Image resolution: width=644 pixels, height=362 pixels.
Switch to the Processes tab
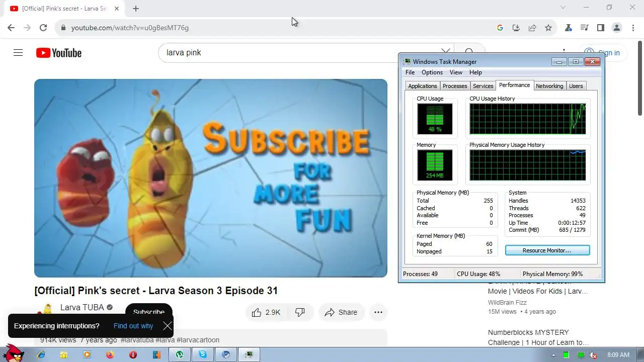[455, 86]
